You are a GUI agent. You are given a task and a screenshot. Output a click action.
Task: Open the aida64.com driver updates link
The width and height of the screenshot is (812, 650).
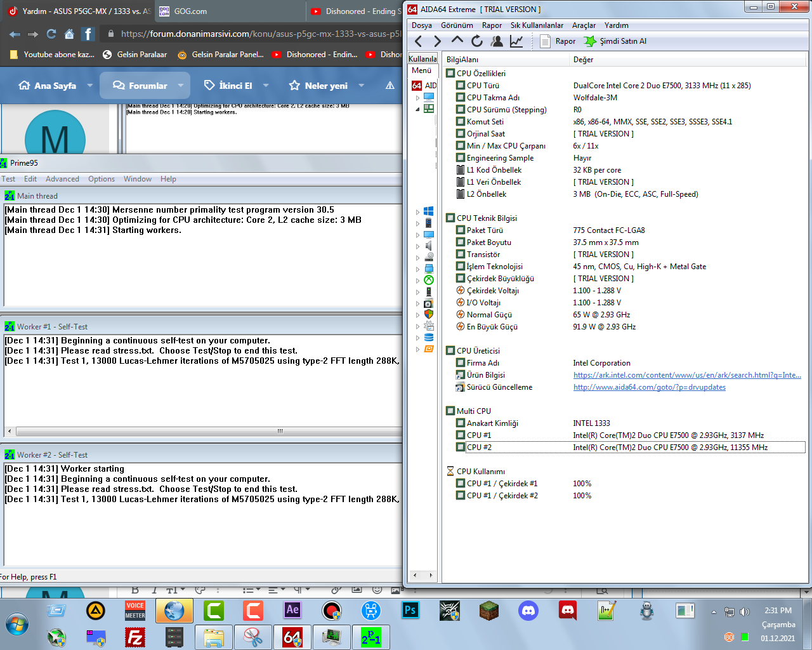click(650, 387)
